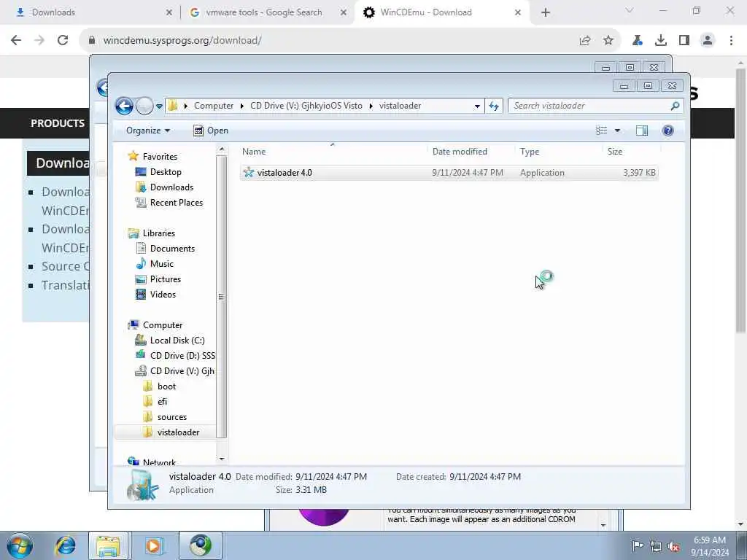The width and height of the screenshot is (747, 560).
Task: Open a new browser tab
Action: (546, 12)
